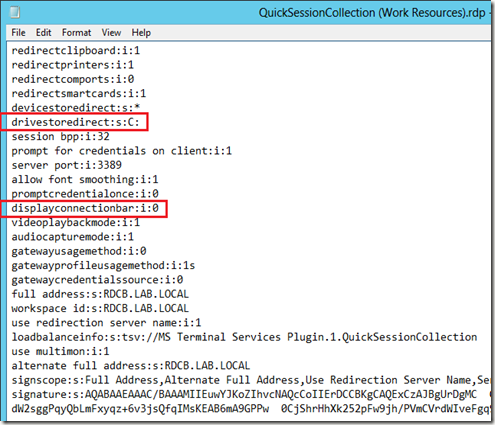Click the Notepad icon in title bar
Viewport: 495px width, 425px height.
pyautogui.click(x=15, y=12)
